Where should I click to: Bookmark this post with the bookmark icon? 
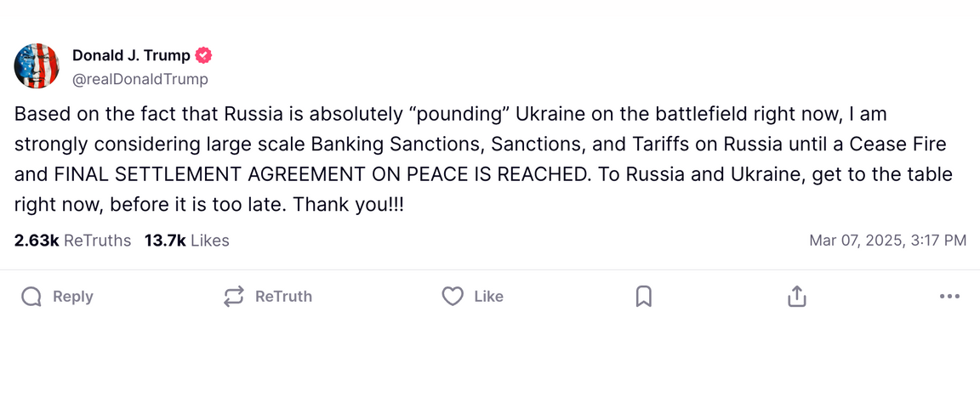coord(644,297)
